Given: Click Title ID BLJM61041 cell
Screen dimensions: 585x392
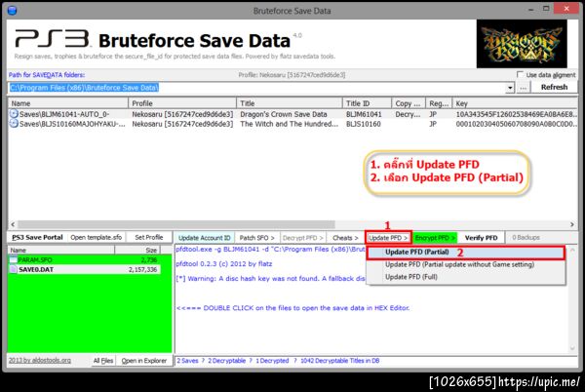Looking at the screenshot, I should click(364, 114).
